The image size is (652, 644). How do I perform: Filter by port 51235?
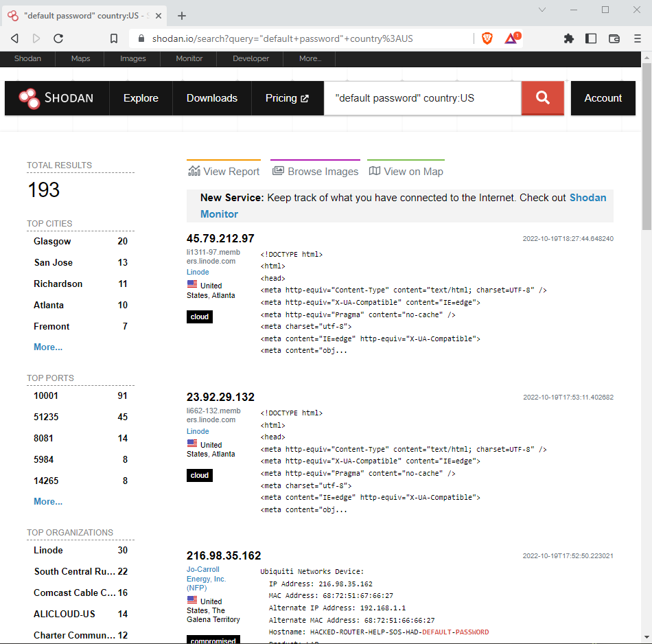click(x=46, y=417)
